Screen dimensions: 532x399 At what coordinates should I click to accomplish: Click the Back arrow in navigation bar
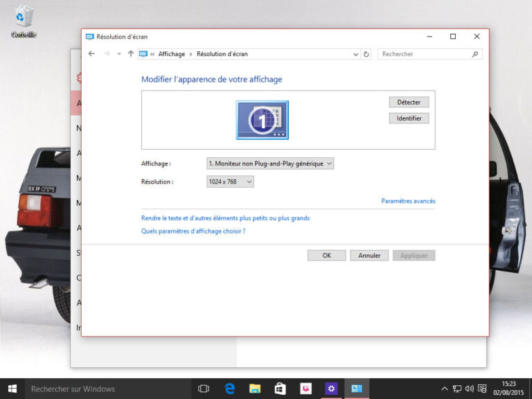(x=91, y=54)
